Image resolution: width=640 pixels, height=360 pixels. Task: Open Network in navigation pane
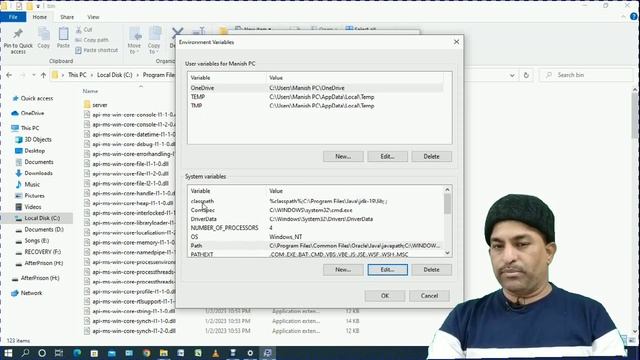(x=31, y=293)
